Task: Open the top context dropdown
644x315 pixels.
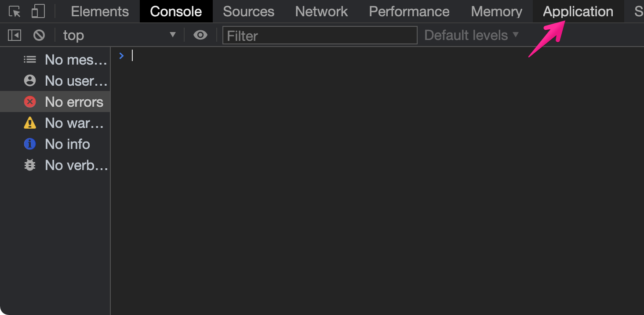Action: [119, 35]
